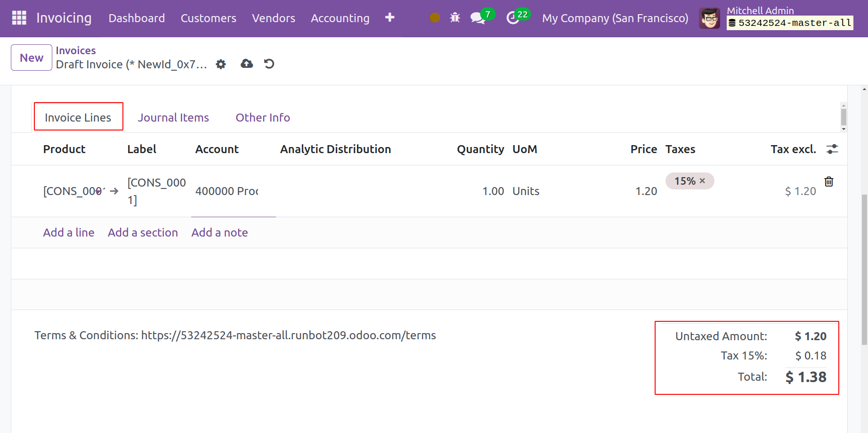Click the Price column header
The image size is (868, 433).
click(x=643, y=149)
